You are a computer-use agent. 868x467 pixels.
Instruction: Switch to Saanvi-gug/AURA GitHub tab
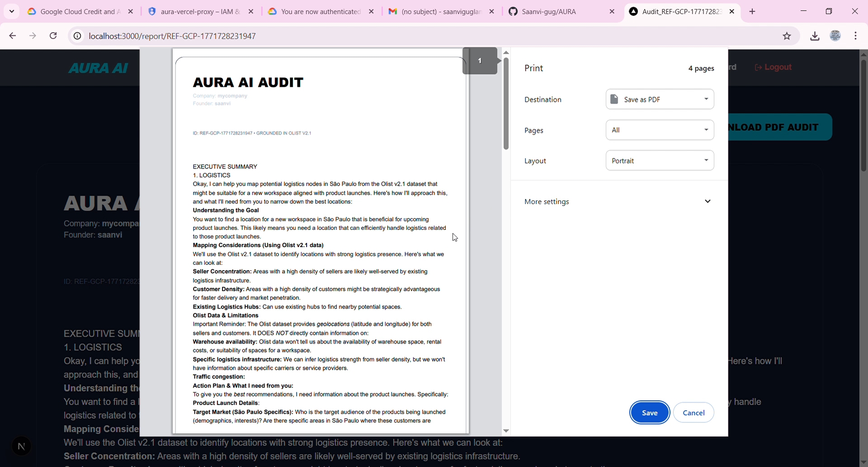pos(562,12)
